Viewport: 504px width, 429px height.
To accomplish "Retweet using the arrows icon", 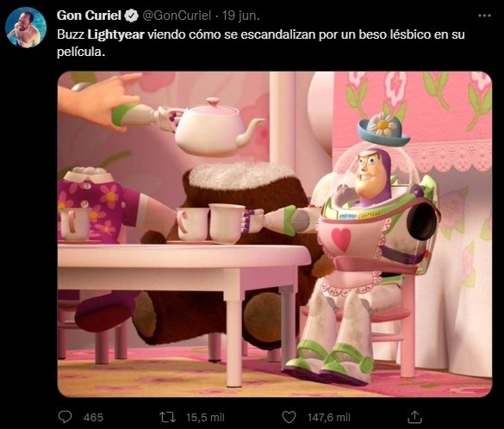I will pyautogui.click(x=168, y=417).
